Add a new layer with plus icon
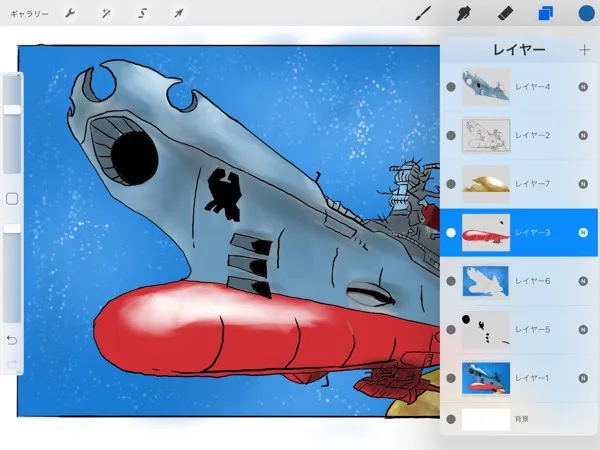 tap(584, 50)
